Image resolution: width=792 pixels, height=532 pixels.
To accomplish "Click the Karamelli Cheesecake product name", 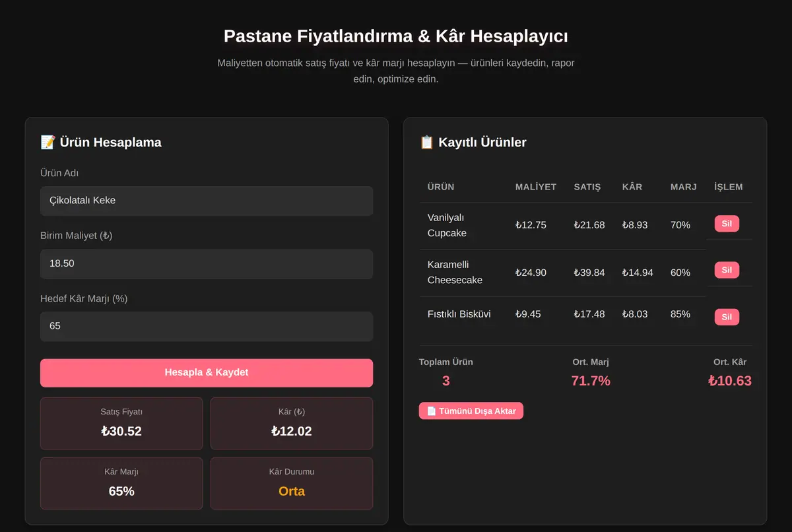I will click(x=455, y=272).
